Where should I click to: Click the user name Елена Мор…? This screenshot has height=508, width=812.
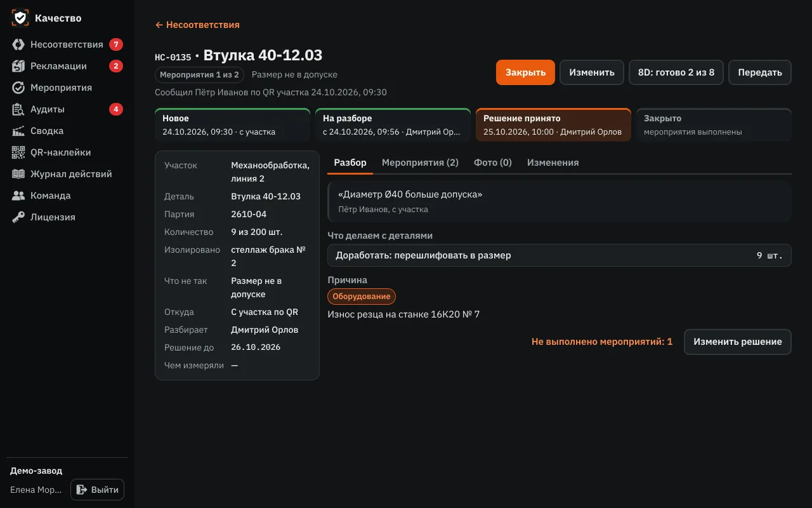(x=36, y=490)
